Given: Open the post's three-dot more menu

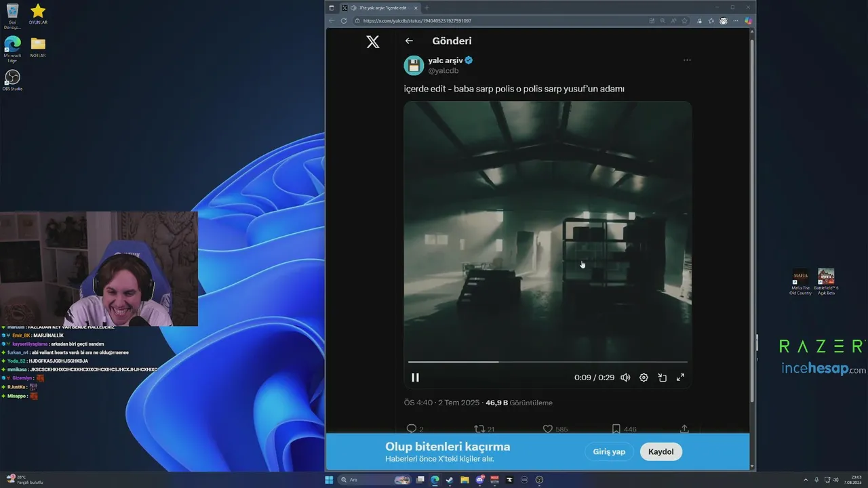Looking at the screenshot, I should [687, 60].
